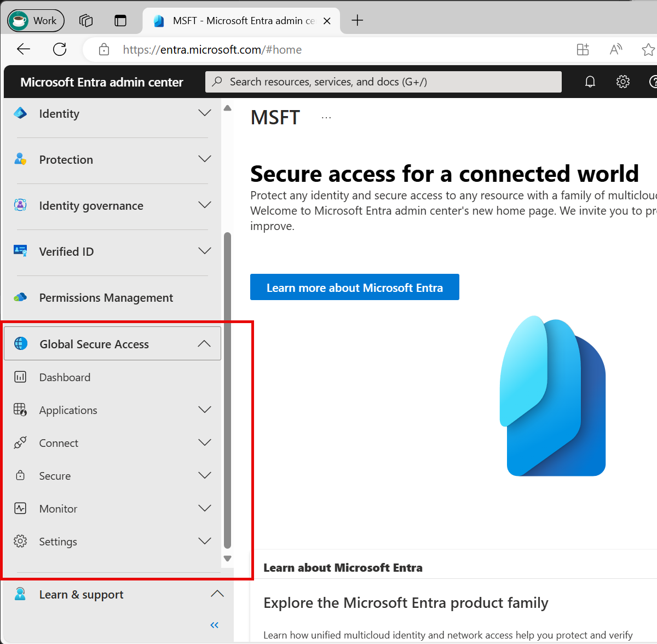657x644 pixels.
Task: Open portal settings gear in the header
Action: pos(623,82)
